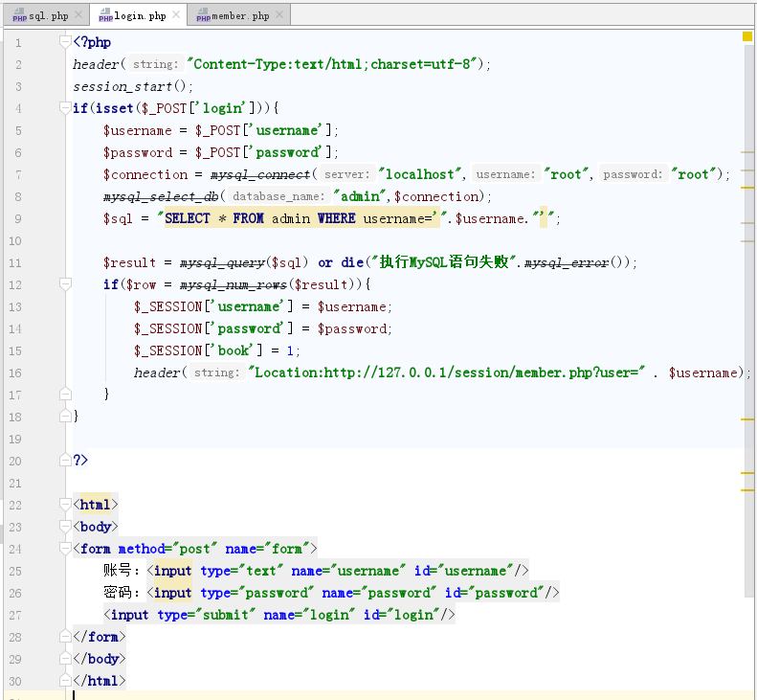Open the member.php tab

pyautogui.click(x=240, y=15)
